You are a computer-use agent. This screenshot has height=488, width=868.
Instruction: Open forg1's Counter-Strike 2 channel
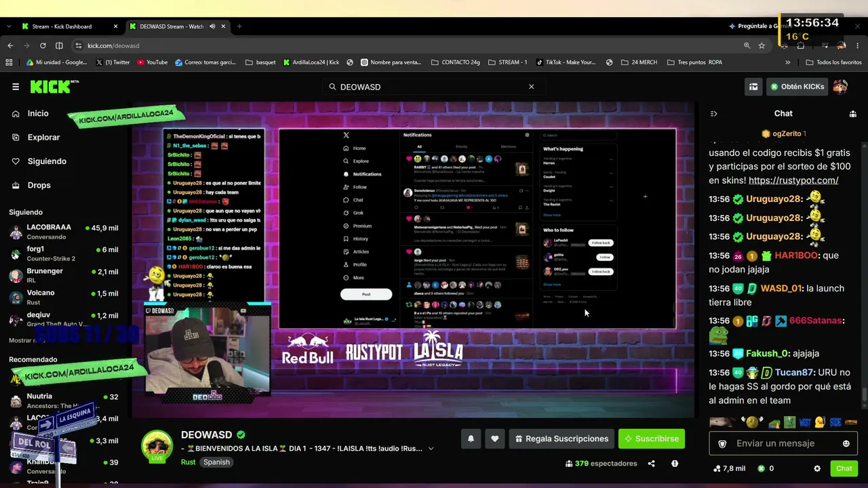pyautogui.click(x=64, y=253)
